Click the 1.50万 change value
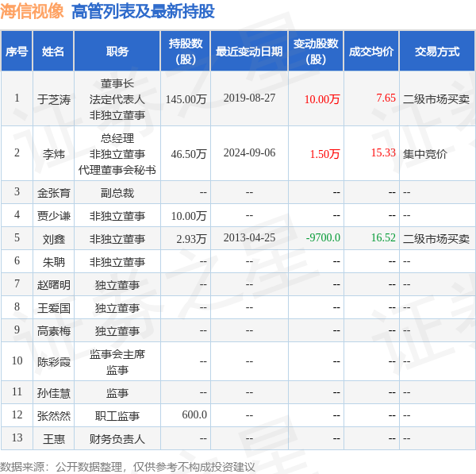 (324, 154)
